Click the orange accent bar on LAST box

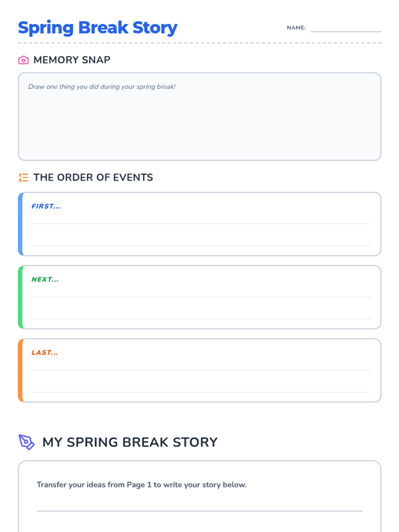click(x=20, y=370)
